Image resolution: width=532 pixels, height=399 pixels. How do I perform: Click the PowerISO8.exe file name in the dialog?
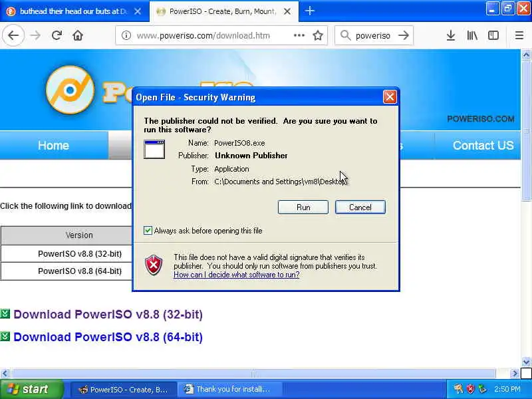[239, 143]
